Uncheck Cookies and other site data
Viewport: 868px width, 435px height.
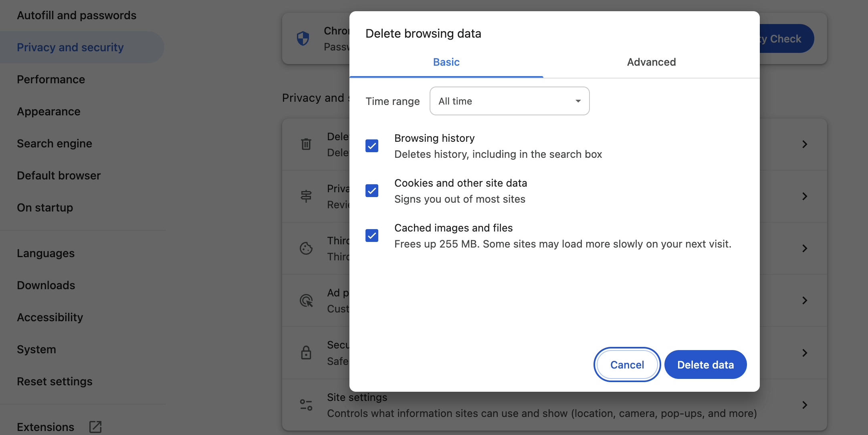(372, 191)
